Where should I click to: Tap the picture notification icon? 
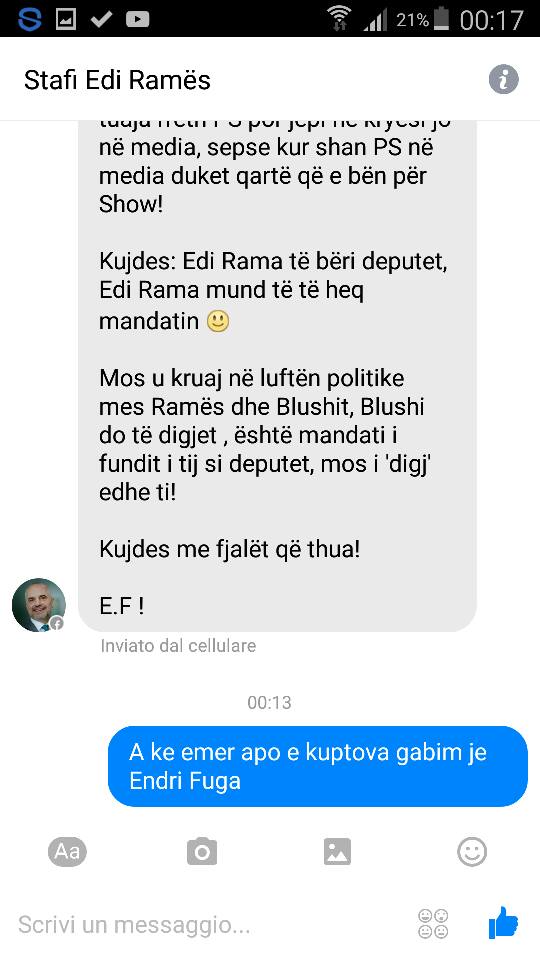pos(66,20)
